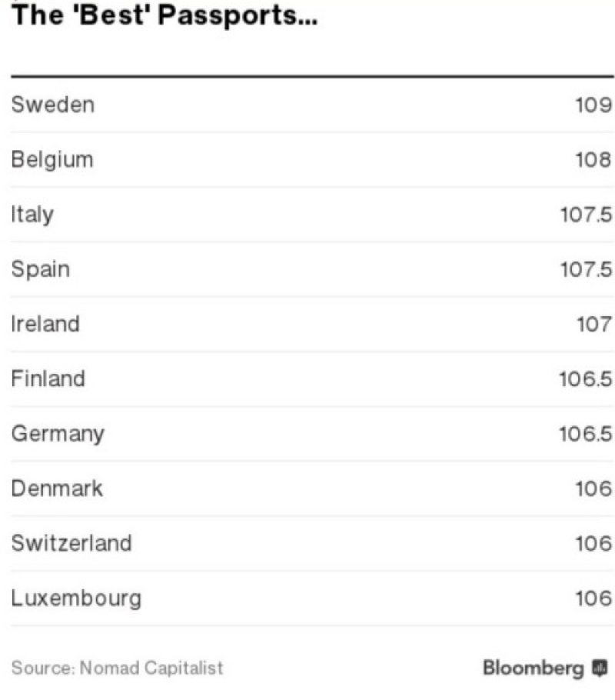This screenshot has width=615, height=700.
Task: Select Luxembourg's score of 106
Action: [593, 598]
